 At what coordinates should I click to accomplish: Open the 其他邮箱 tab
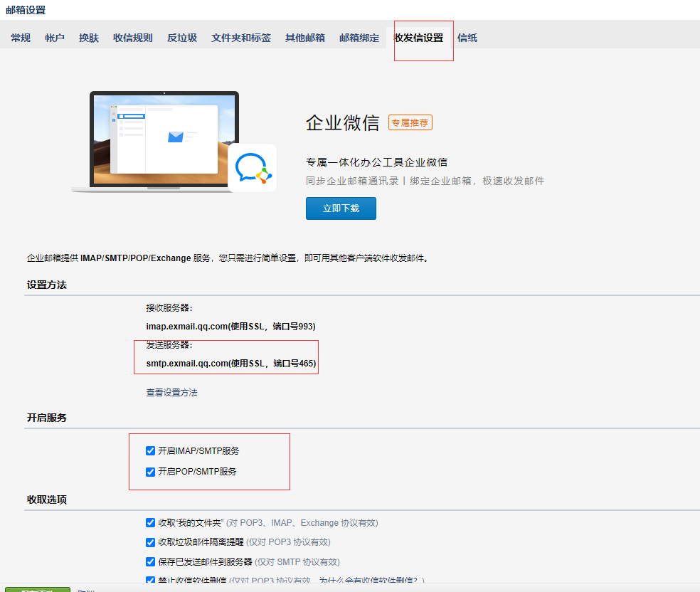(x=304, y=38)
